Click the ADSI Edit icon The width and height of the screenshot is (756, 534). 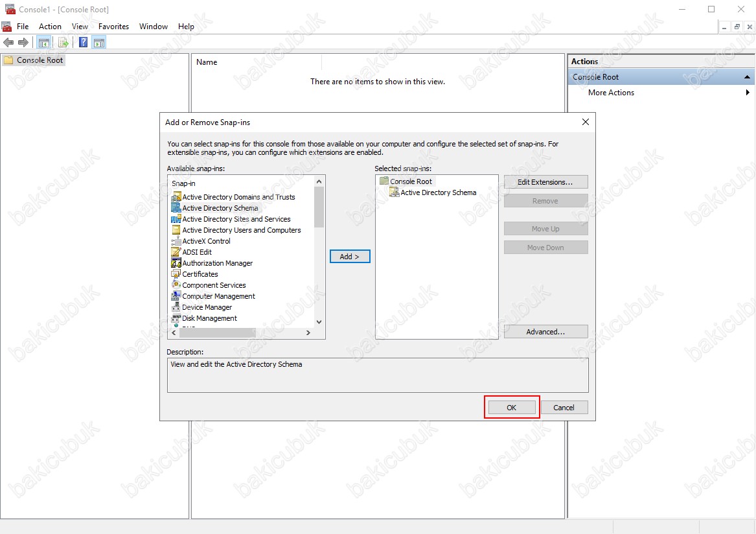pos(176,252)
